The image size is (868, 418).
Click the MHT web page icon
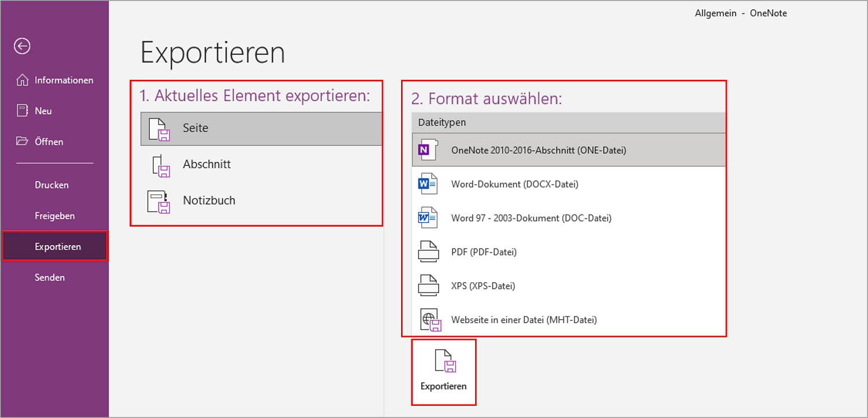click(x=431, y=320)
